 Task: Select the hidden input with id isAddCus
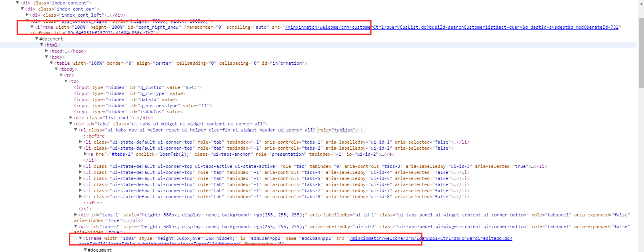pyautogui.click(x=128, y=112)
